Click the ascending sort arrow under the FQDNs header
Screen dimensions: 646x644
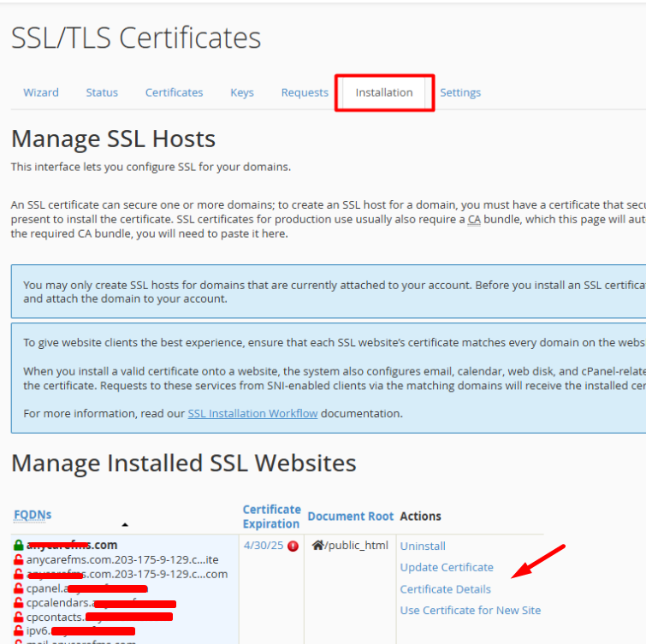pos(125,524)
